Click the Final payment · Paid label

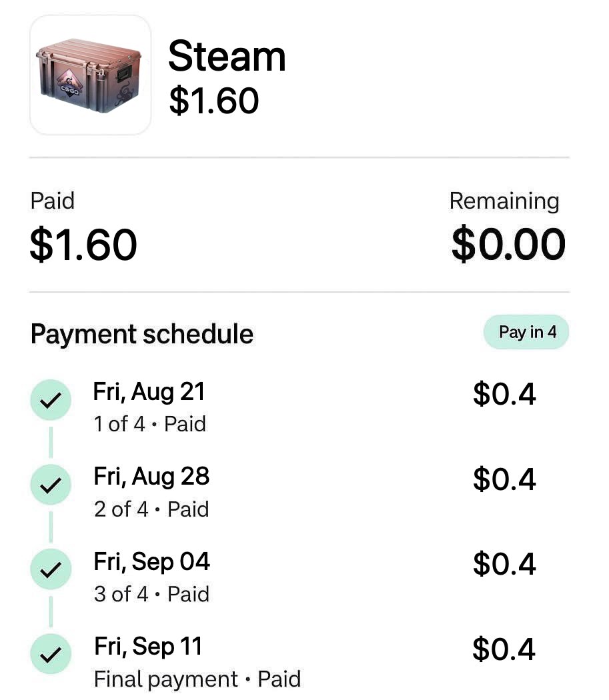click(197, 679)
